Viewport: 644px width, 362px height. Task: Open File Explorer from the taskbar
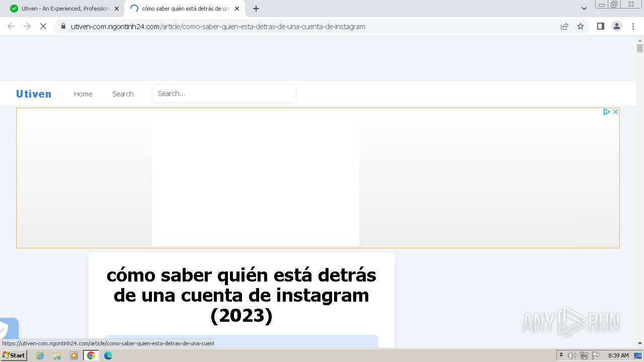click(57, 355)
